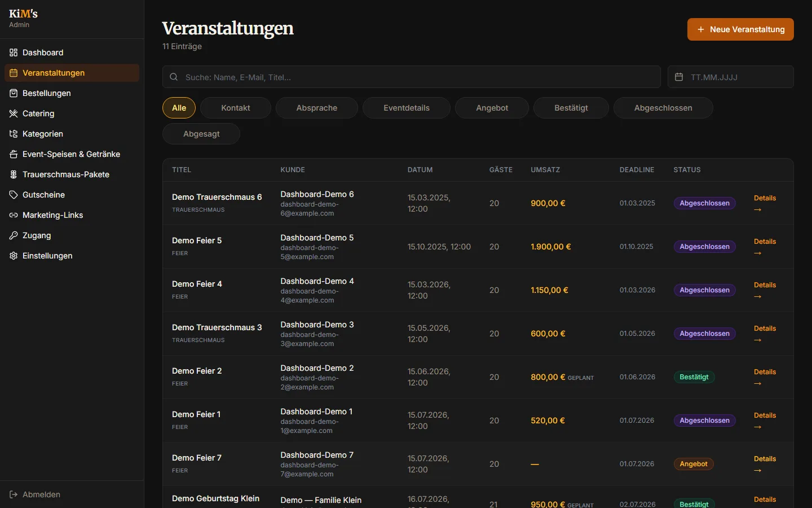Screen dimensions: 812x508
Task: Focus the Suche name search field
Action: point(412,77)
